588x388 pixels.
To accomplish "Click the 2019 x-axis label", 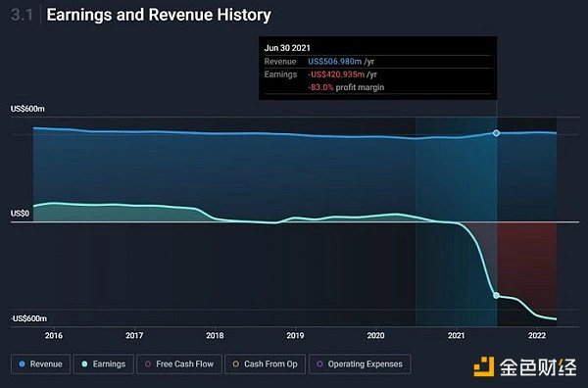I will pyautogui.click(x=295, y=335).
